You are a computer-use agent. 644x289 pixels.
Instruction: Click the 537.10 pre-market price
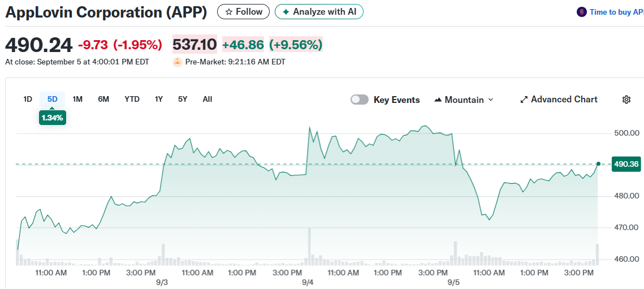pyautogui.click(x=195, y=45)
